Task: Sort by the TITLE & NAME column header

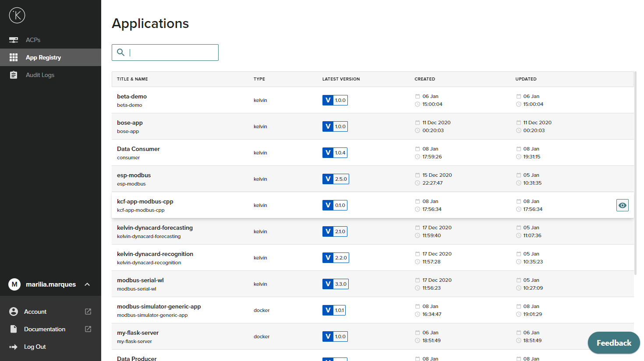Action: pyautogui.click(x=132, y=79)
